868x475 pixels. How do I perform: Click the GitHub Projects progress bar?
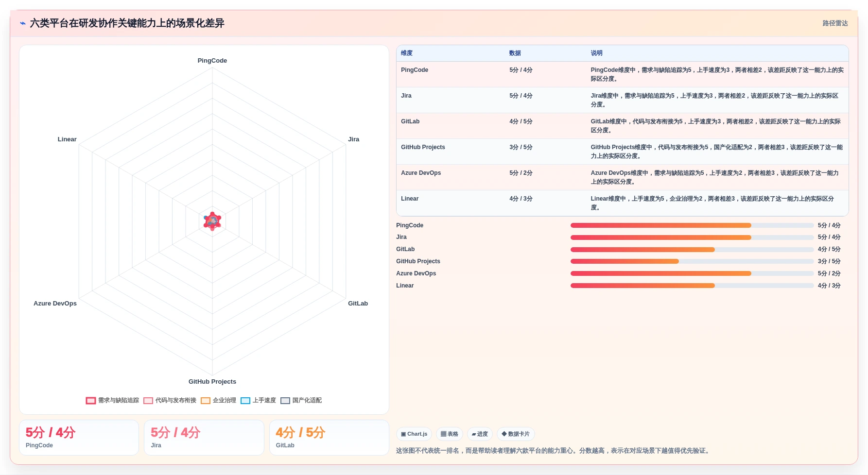pos(692,261)
